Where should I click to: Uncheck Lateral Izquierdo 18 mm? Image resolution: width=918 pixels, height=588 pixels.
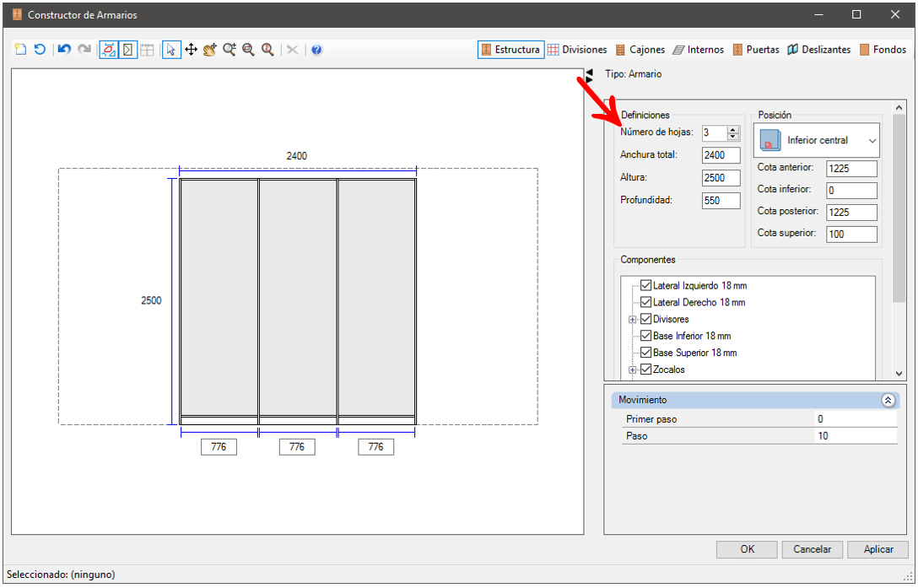[x=645, y=286]
